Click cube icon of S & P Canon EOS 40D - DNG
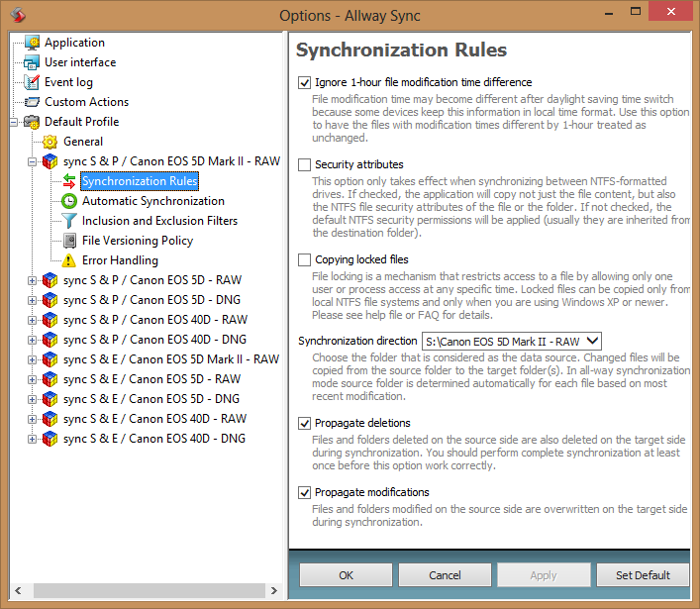This screenshot has height=609, width=700. tap(50, 340)
